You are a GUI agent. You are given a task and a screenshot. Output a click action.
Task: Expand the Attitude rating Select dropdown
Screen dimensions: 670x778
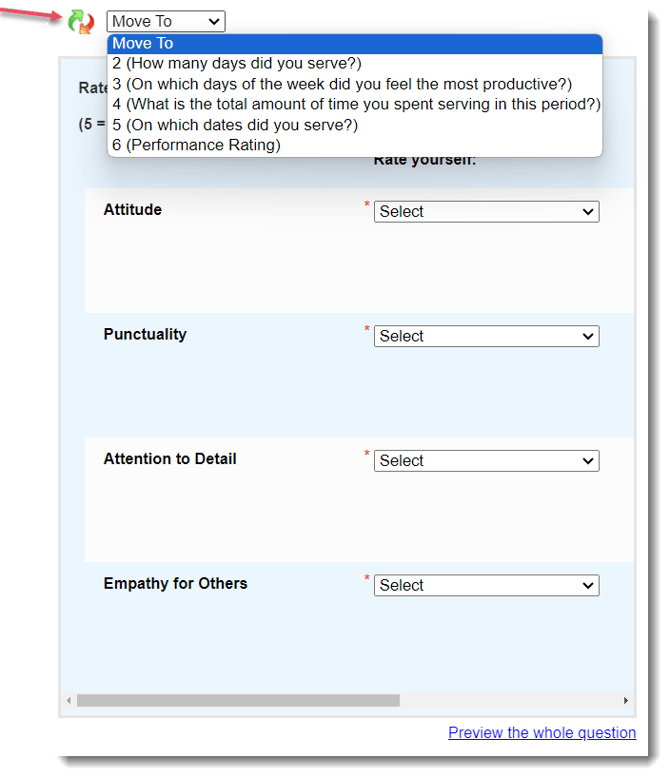[x=486, y=212]
